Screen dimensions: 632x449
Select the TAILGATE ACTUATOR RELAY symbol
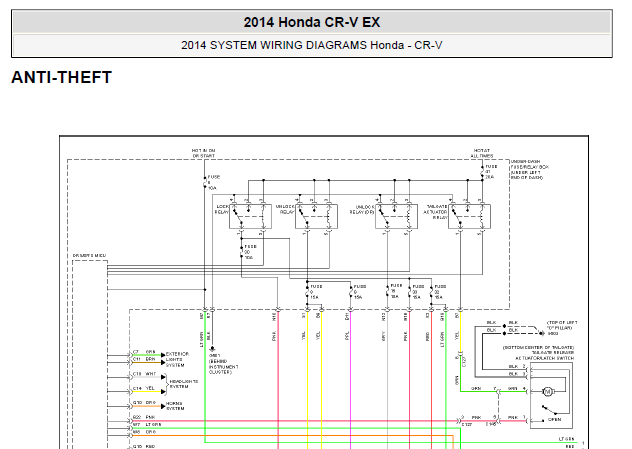tap(470, 216)
